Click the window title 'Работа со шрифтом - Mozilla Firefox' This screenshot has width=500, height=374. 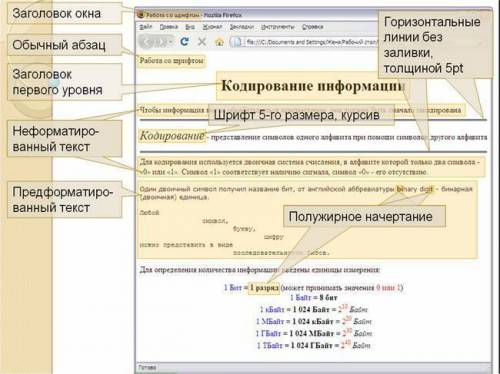click(x=194, y=15)
